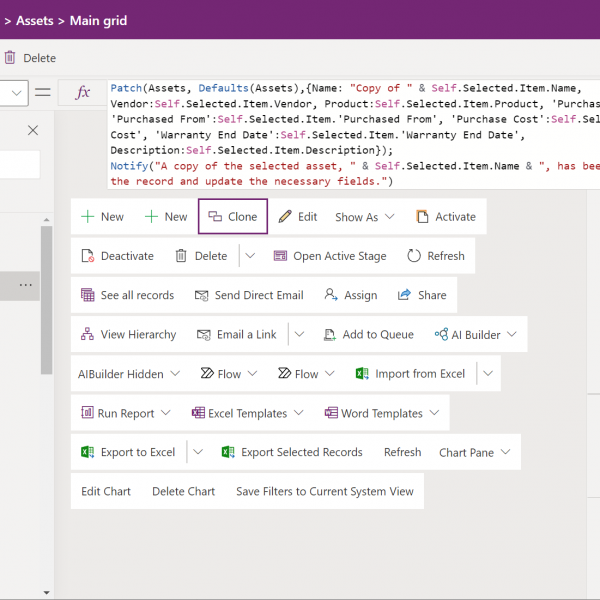This screenshot has width=600, height=600.
Task: Click the Deactivate command
Action: [117, 256]
